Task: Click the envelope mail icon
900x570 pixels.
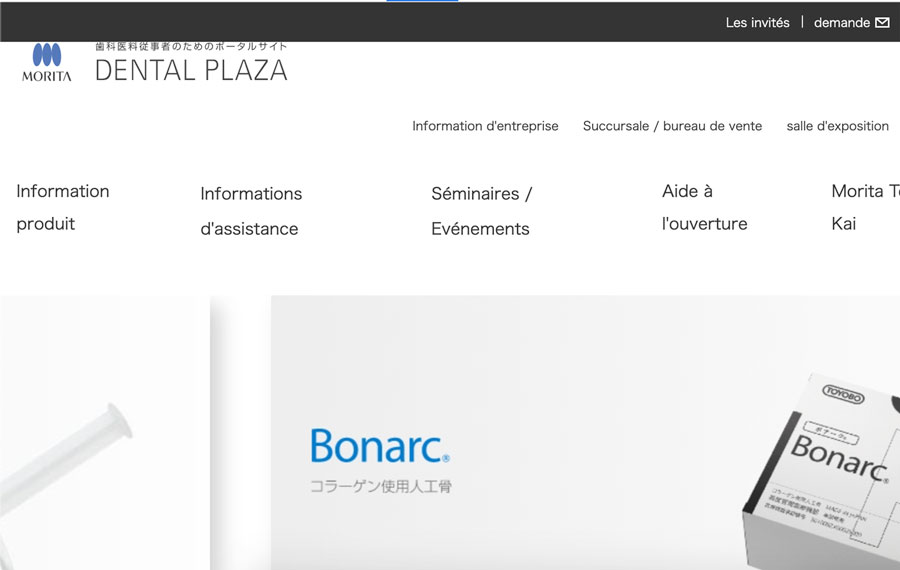Action: click(x=882, y=22)
